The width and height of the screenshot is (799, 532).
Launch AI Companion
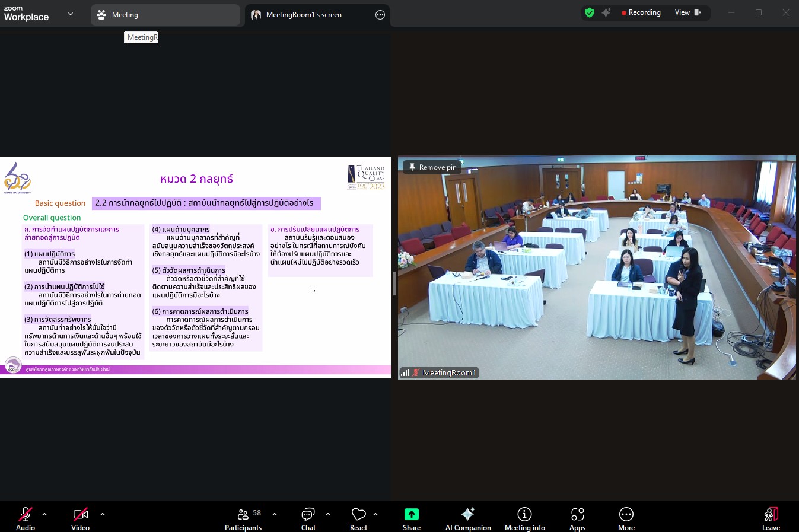point(468,517)
